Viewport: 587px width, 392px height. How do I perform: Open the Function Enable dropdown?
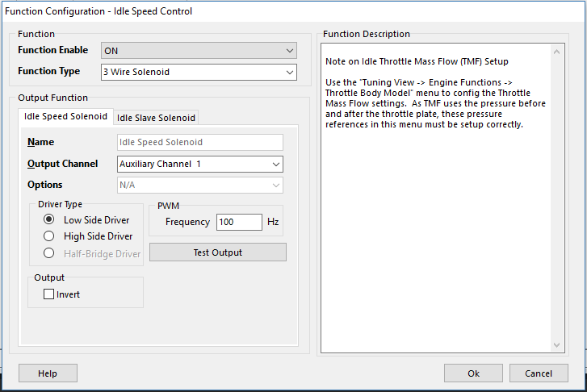[x=199, y=51]
